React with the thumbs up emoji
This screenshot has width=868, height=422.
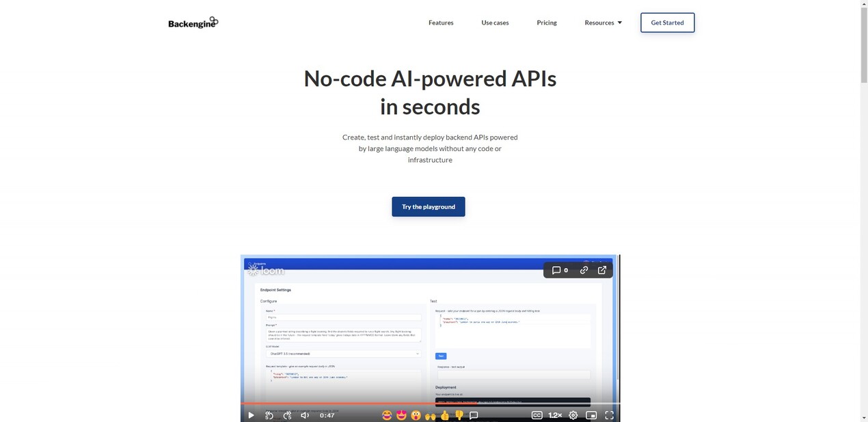pos(445,415)
